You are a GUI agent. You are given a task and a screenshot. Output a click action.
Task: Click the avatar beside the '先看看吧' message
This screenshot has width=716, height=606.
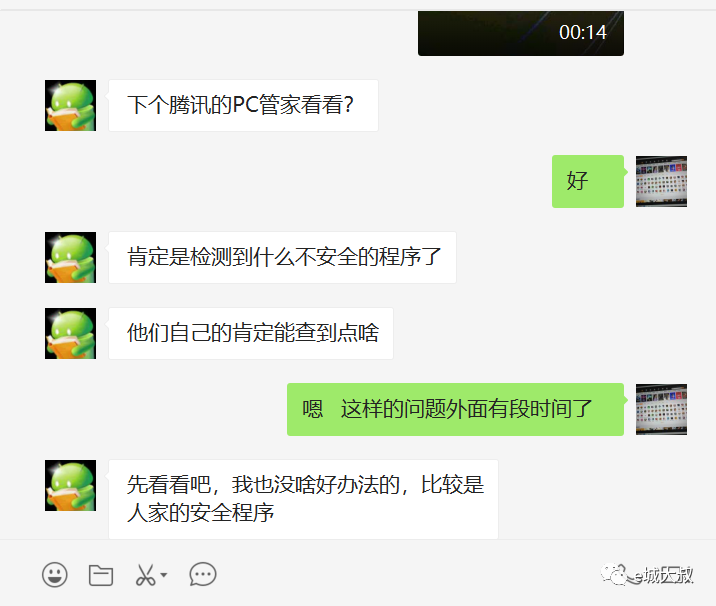tap(70, 485)
